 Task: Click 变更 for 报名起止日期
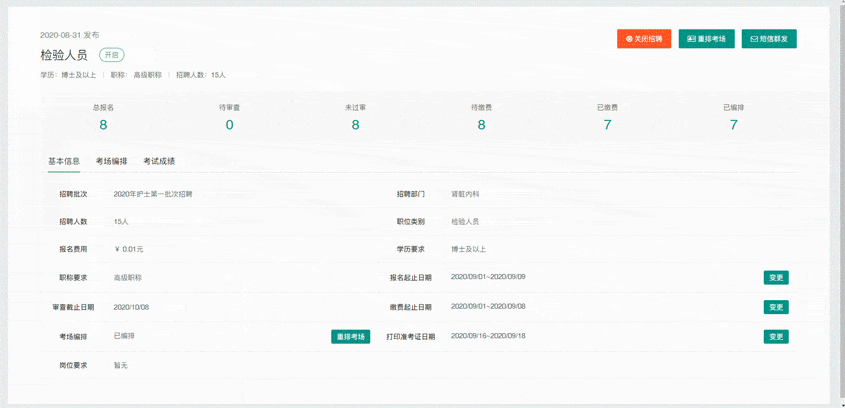[775, 278]
